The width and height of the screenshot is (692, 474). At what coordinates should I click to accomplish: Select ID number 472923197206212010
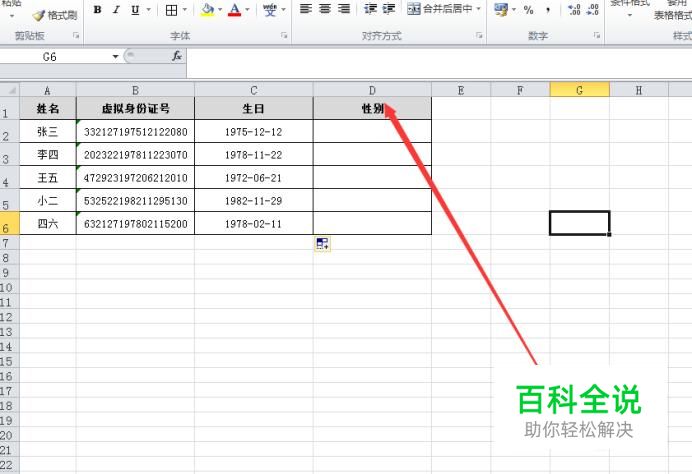point(135,178)
